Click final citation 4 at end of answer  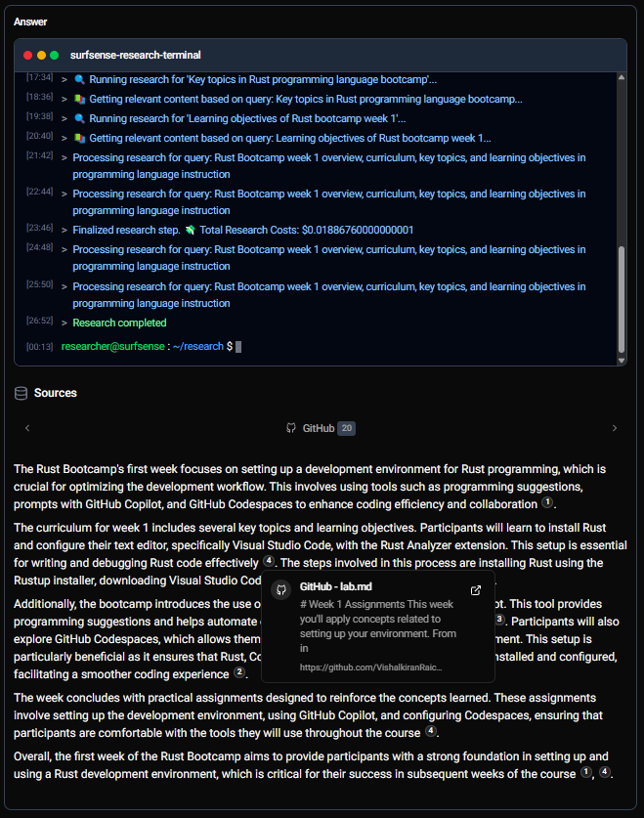pos(604,771)
